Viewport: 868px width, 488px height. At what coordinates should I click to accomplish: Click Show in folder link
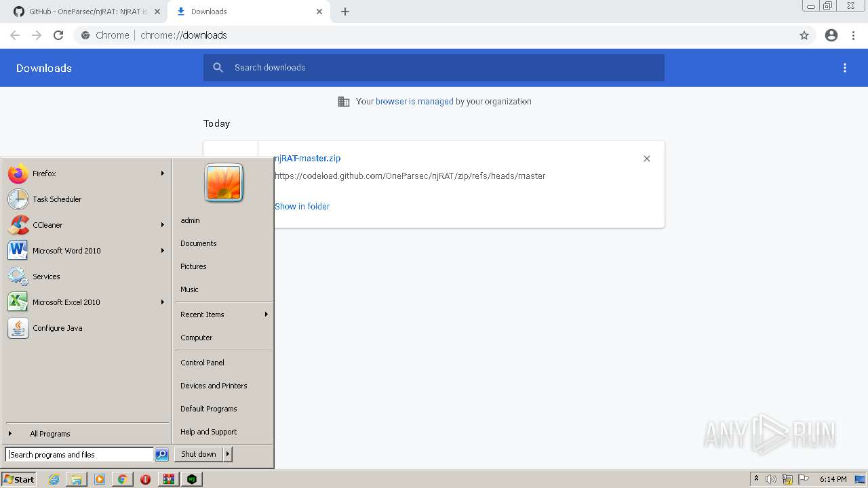pos(302,206)
